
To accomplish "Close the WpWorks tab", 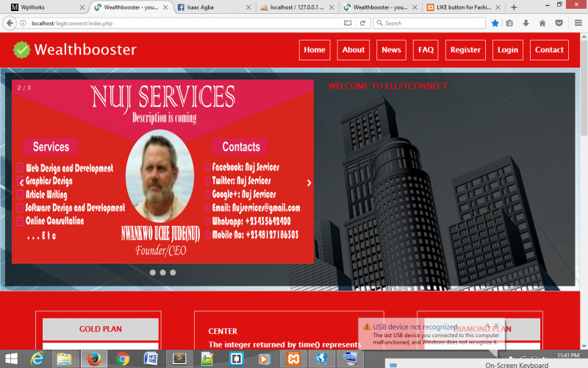I will 82,7.
